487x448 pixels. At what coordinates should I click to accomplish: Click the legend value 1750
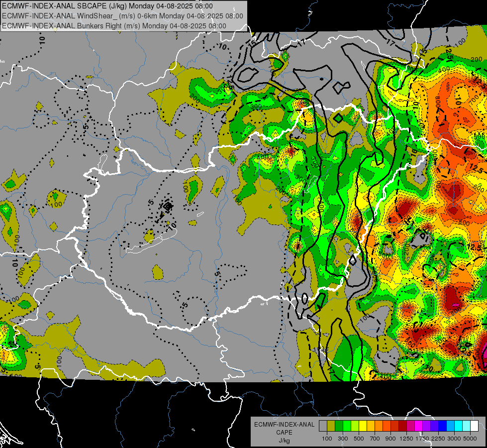click(422, 439)
